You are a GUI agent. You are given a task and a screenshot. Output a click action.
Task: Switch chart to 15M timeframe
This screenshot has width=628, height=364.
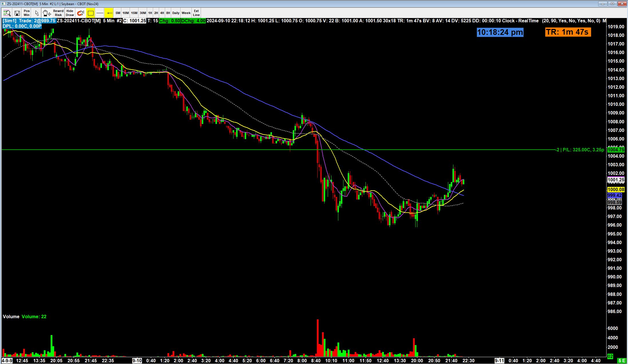[x=134, y=13]
